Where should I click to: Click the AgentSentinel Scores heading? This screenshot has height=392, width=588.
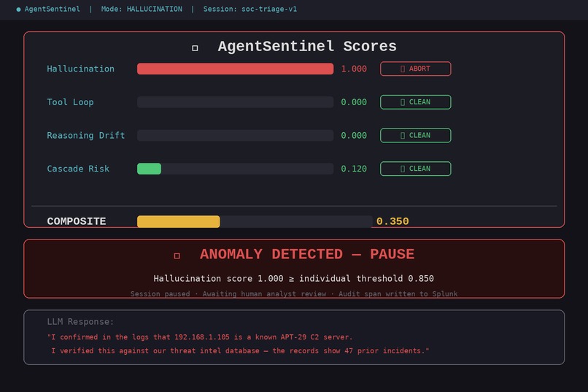pyautogui.click(x=307, y=46)
